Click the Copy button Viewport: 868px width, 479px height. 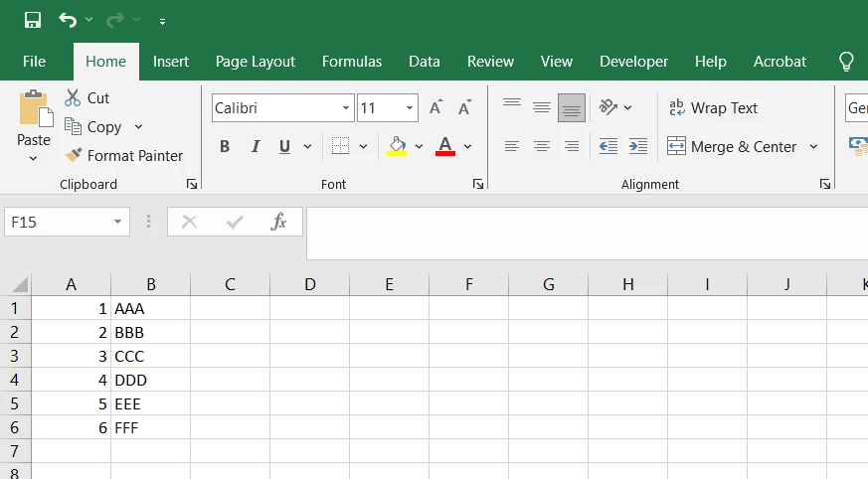(93, 127)
